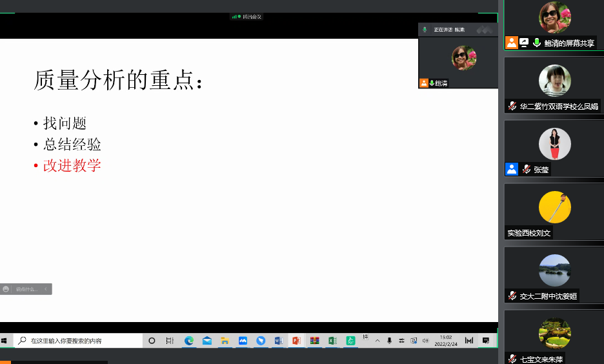Open the Word app in taskbar
This screenshot has height=364, width=604.
(x=279, y=340)
